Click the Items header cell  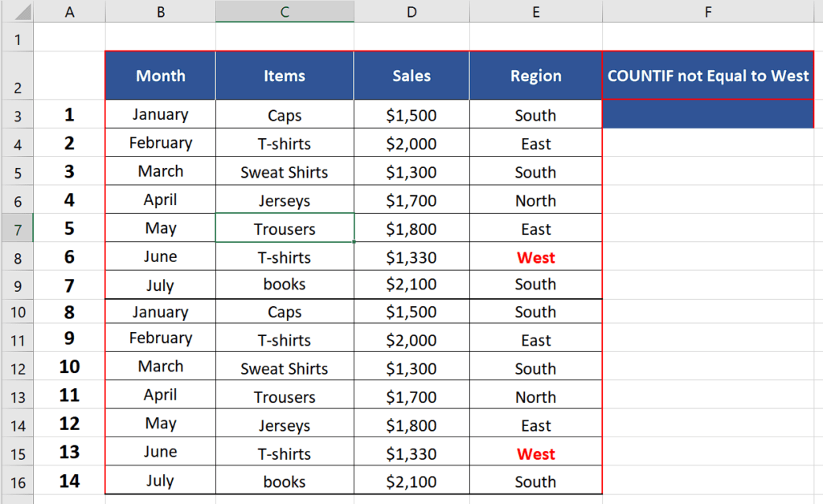284,75
